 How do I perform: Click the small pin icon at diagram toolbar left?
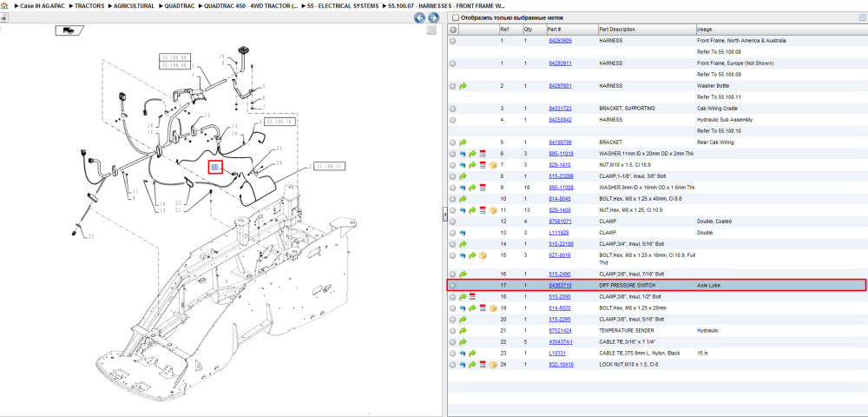tap(3, 17)
